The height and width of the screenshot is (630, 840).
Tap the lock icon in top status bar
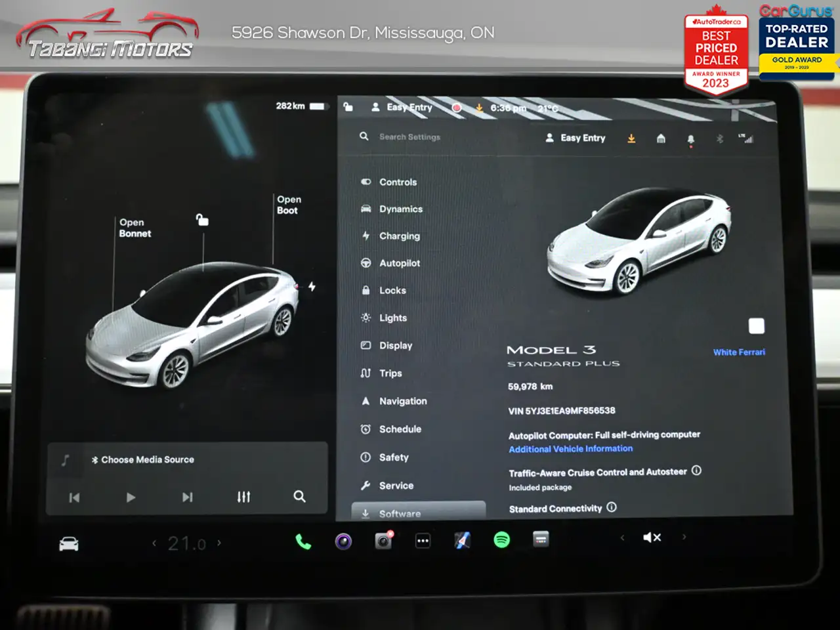(x=348, y=107)
